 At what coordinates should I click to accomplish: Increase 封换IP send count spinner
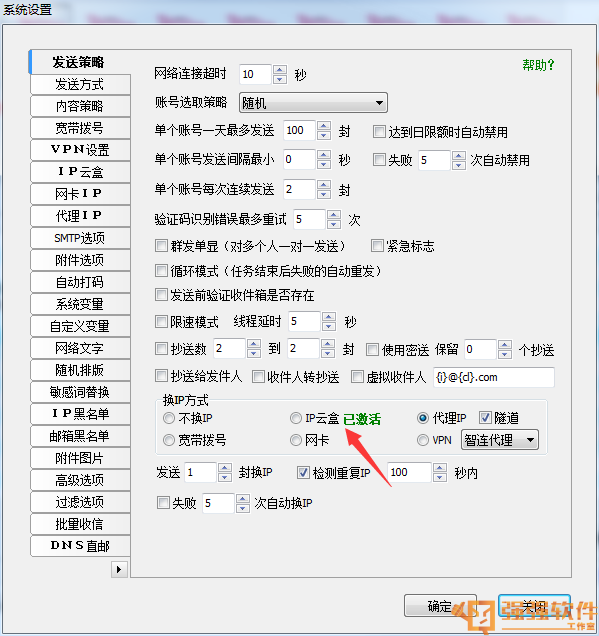tap(225, 468)
